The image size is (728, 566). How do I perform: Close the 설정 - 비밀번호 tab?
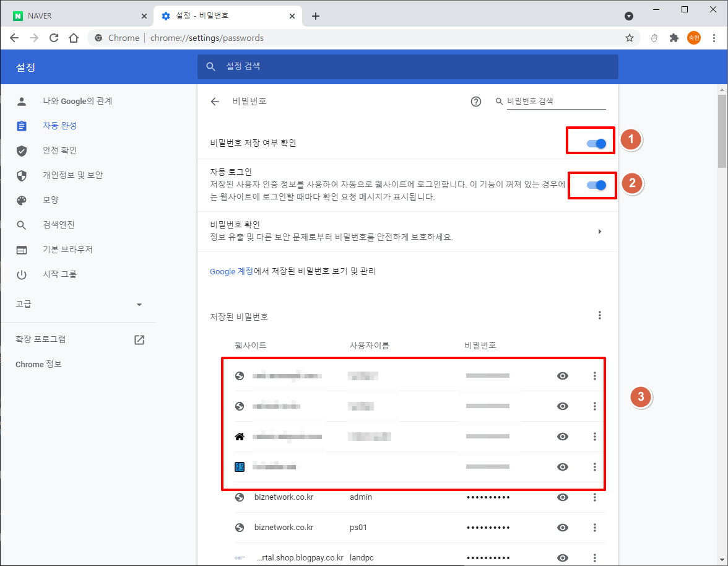coord(292,16)
